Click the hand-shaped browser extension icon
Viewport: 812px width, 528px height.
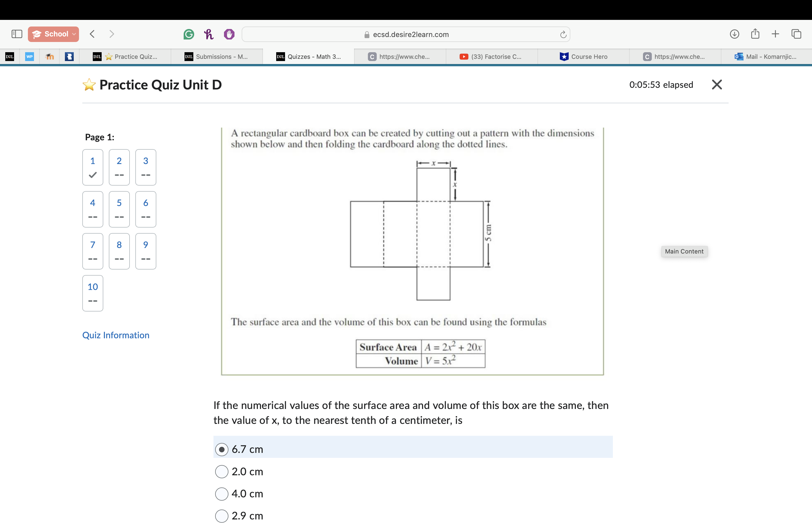point(229,34)
